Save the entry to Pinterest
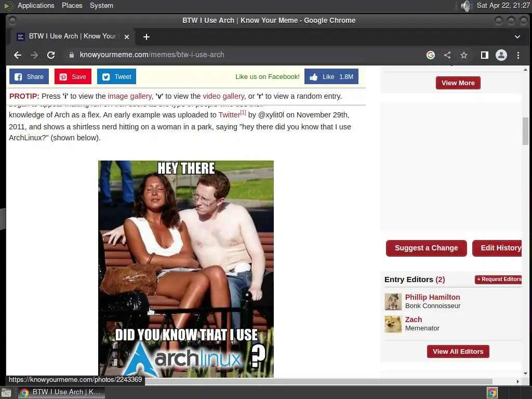 click(x=73, y=77)
